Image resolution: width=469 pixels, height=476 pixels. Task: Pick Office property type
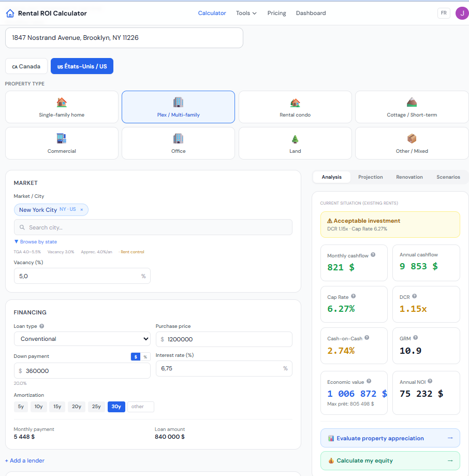pos(179,143)
